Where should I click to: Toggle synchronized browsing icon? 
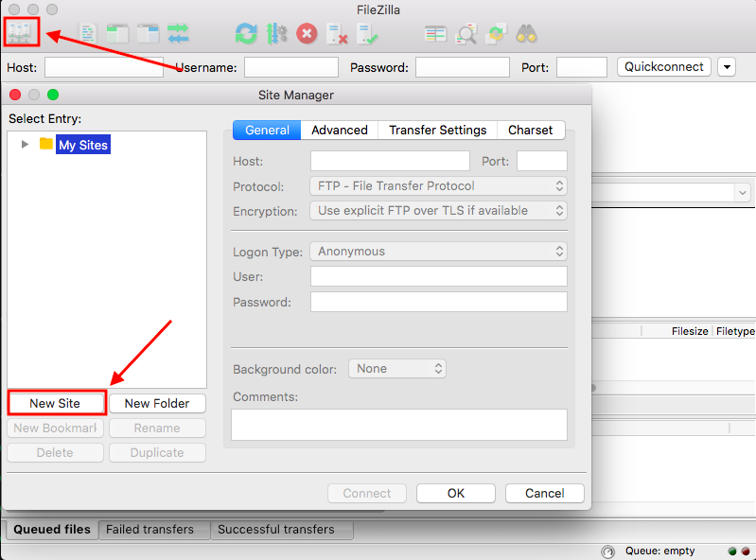(x=496, y=34)
